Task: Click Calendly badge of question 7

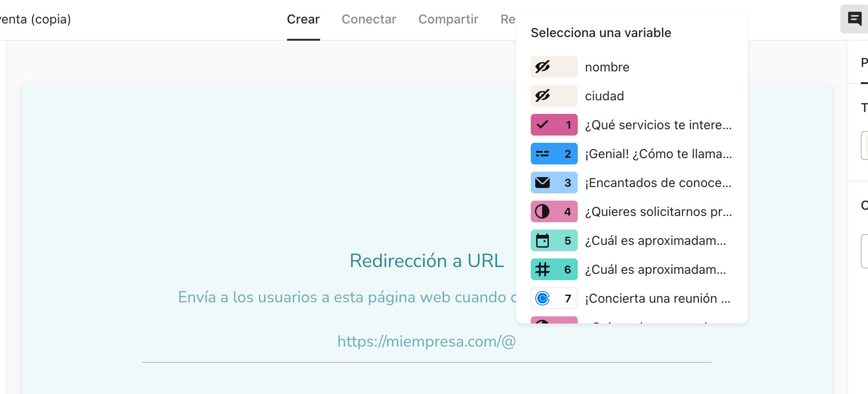Action: (x=554, y=298)
